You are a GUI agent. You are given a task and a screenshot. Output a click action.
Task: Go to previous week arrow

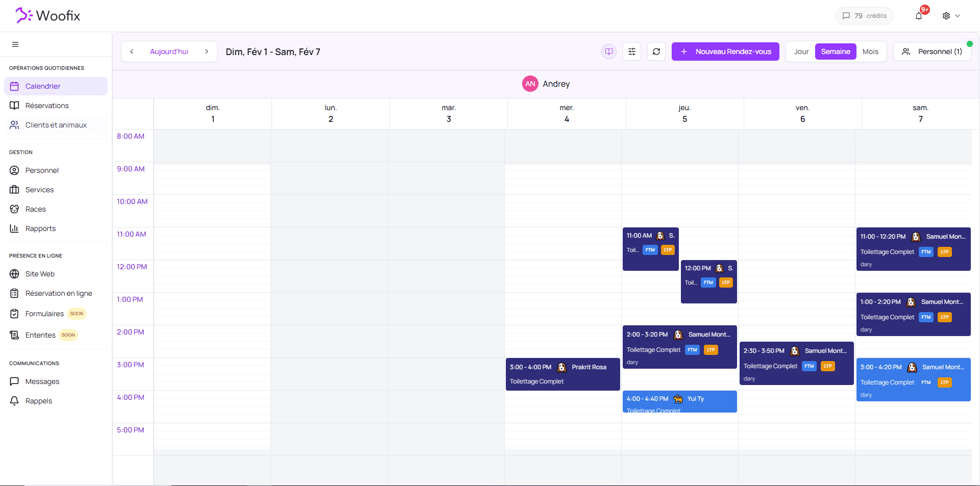(x=132, y=52)
